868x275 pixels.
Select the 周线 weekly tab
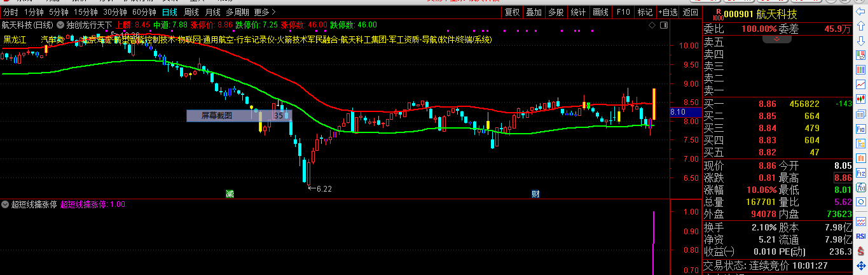191,12
